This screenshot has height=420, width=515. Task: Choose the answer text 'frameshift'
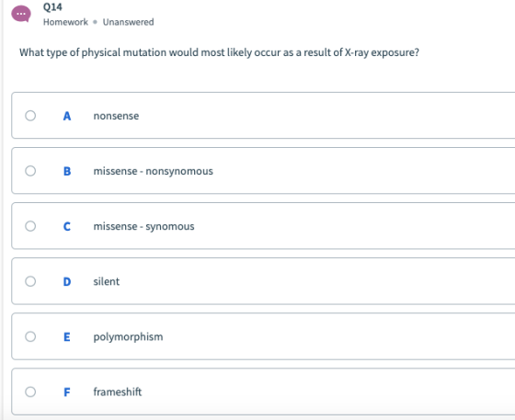pos(118,392)
